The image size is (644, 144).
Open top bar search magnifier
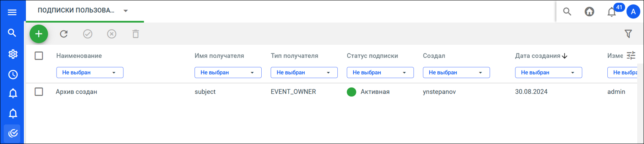tap(567, 12)
